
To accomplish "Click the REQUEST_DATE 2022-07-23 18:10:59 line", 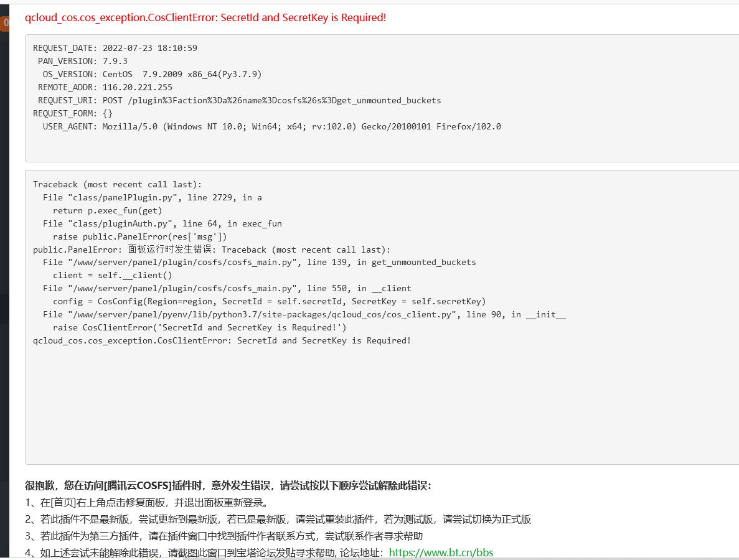I will click(115, 48).
